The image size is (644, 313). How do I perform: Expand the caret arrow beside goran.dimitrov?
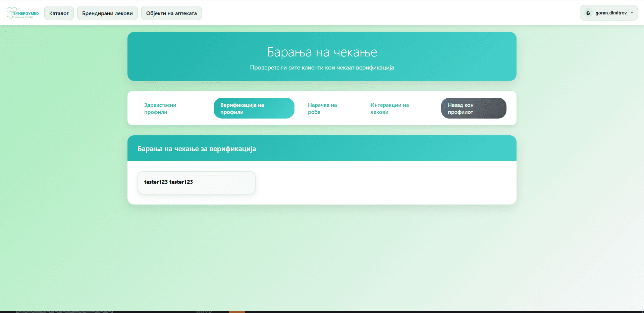[632, 13]
